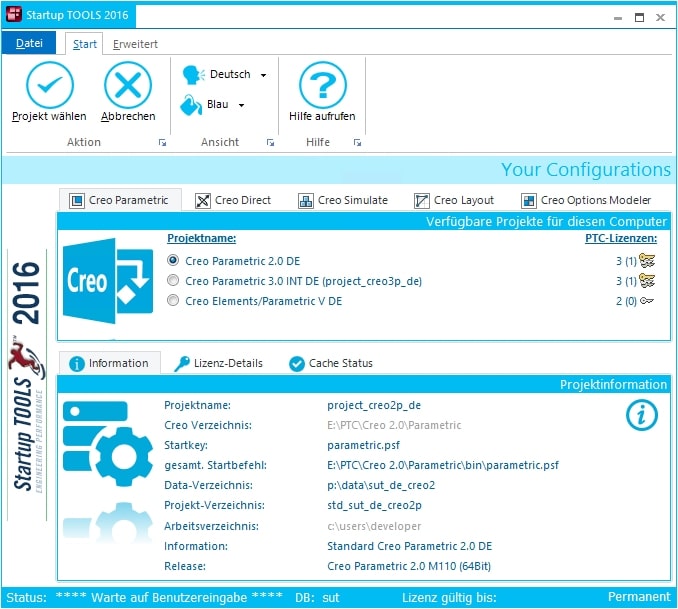Click the key icon on Lizenz-Details tab

click(182, 364)
